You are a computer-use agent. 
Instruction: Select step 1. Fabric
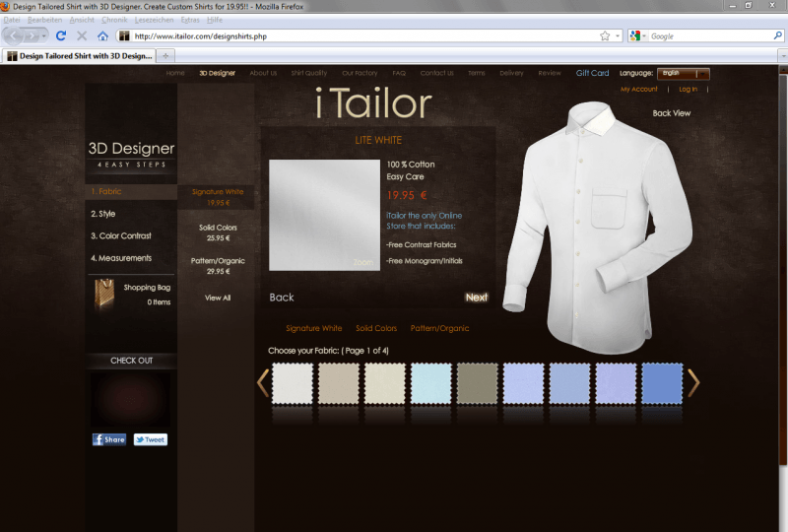pos(131,191)
